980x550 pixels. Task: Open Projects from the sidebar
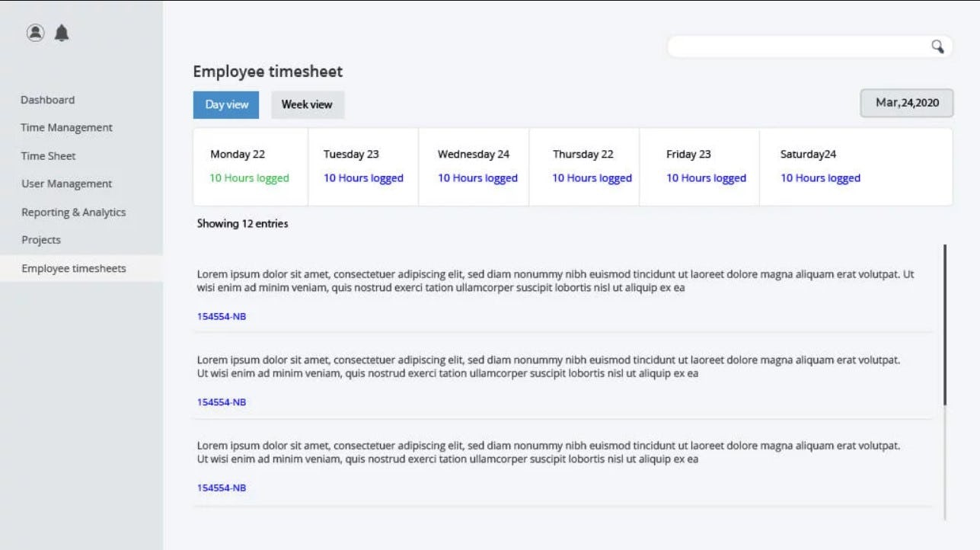pos(41,240)
